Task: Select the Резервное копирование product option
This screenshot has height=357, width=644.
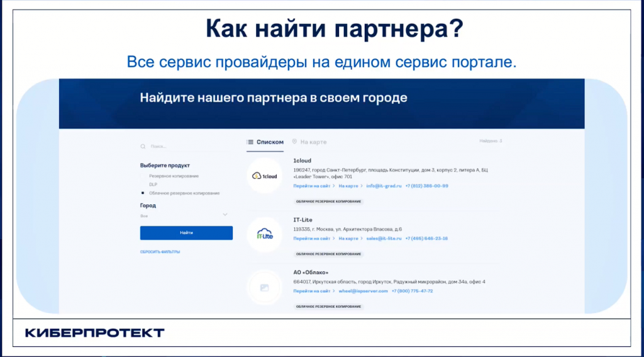Action: click(174, 176)
